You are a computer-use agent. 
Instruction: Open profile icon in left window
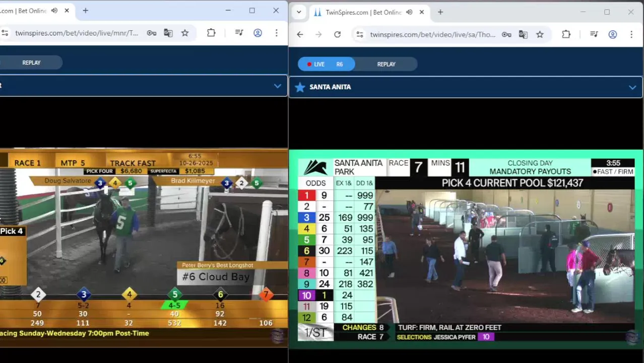[x=257, y=33]
